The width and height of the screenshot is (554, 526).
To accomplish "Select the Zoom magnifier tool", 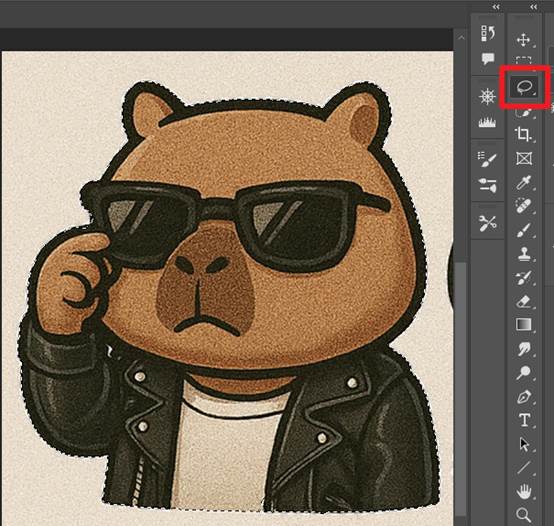I will (x=523, y=515).
